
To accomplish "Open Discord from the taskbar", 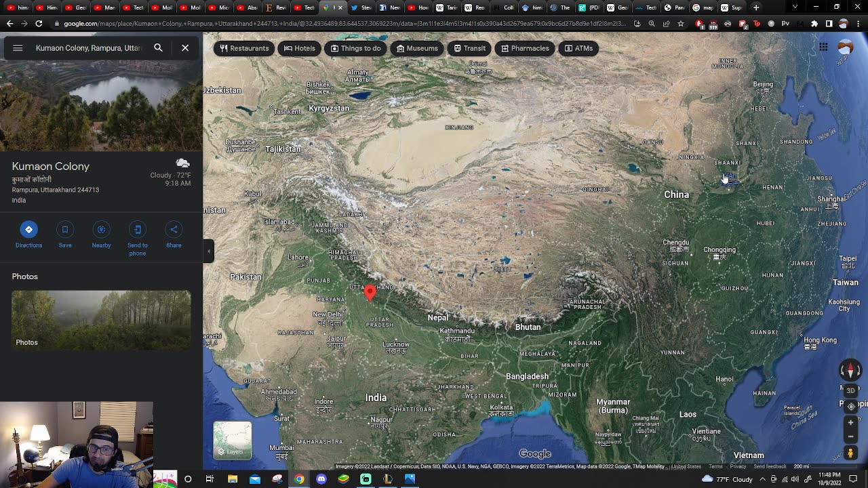I will 321,479.
